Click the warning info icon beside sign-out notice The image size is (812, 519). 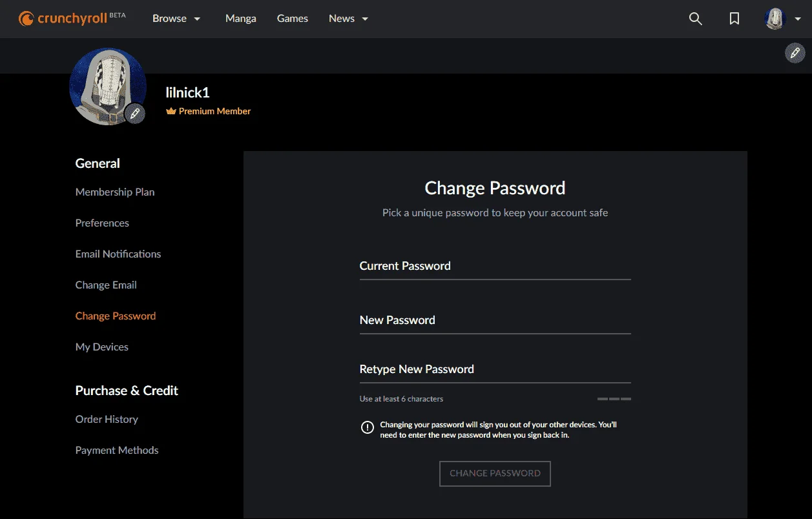tap(368, 427)
